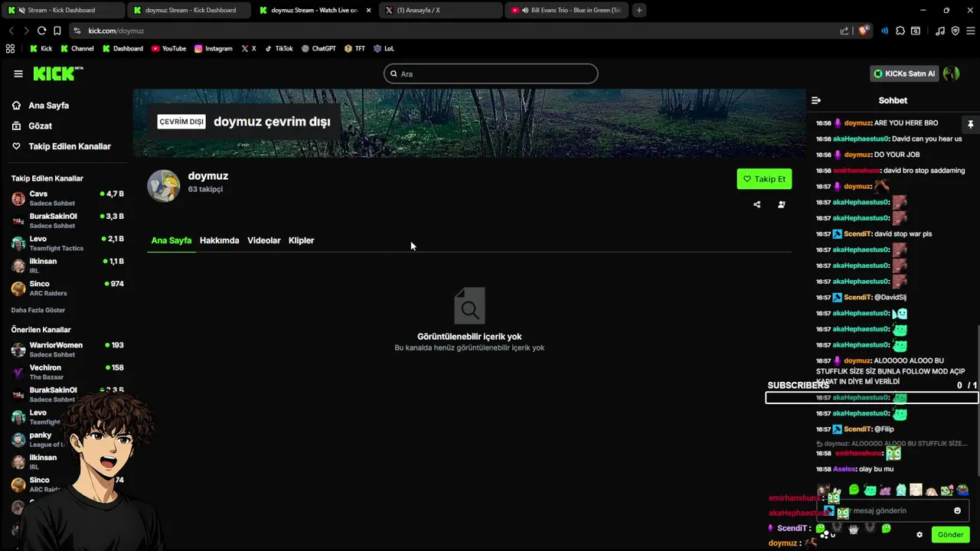Open chat settings gear icon
Image resolution: width=980 pixels, height=551 pixels.
coord(920,535)
